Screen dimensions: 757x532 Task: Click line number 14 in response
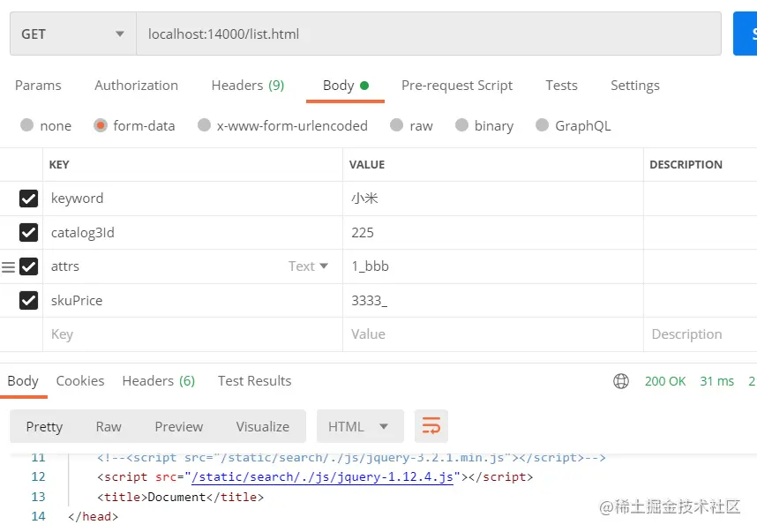pos(38,516)
